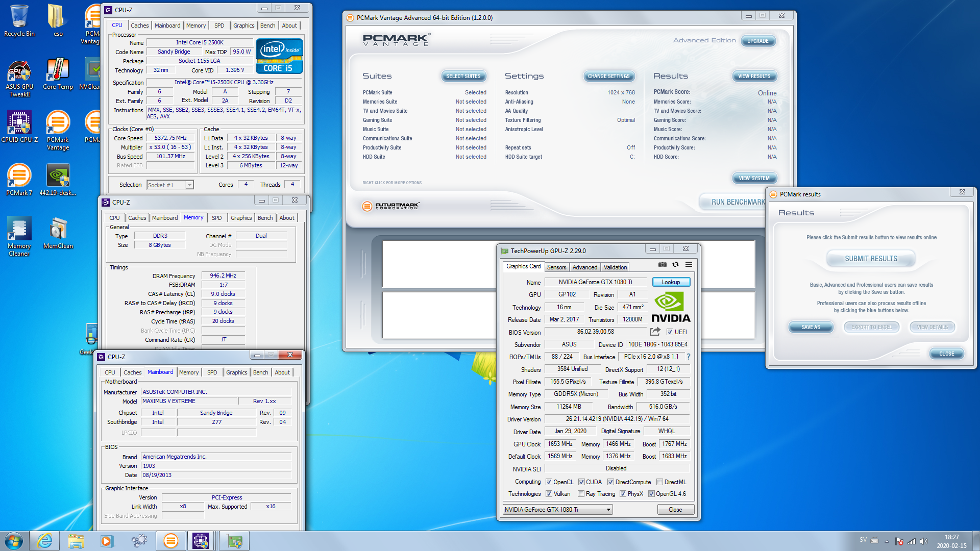The image size is (980, 551).
Task: Click the NVIDIA logo in GPU-Z
Action: (x=671, y=307)
